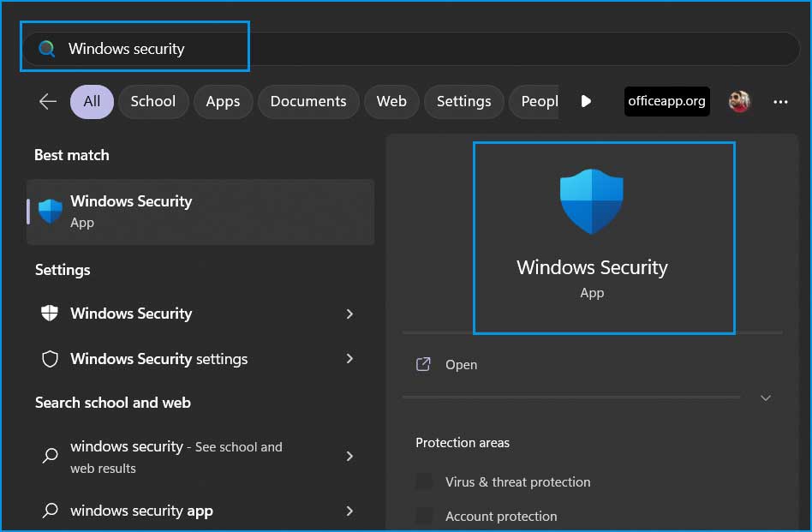Select the windows security app suggestion
Viewport: 812px width, 532px height.
(200, 511)
